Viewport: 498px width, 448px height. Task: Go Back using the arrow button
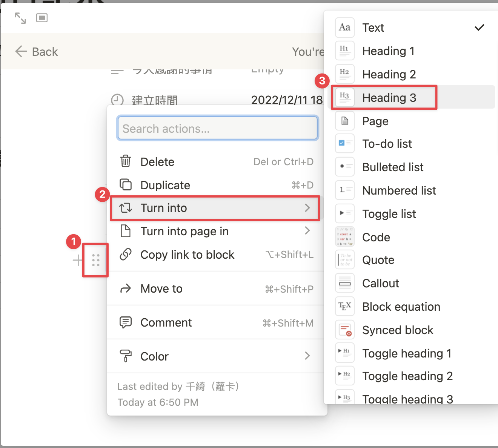click(36, 52)
